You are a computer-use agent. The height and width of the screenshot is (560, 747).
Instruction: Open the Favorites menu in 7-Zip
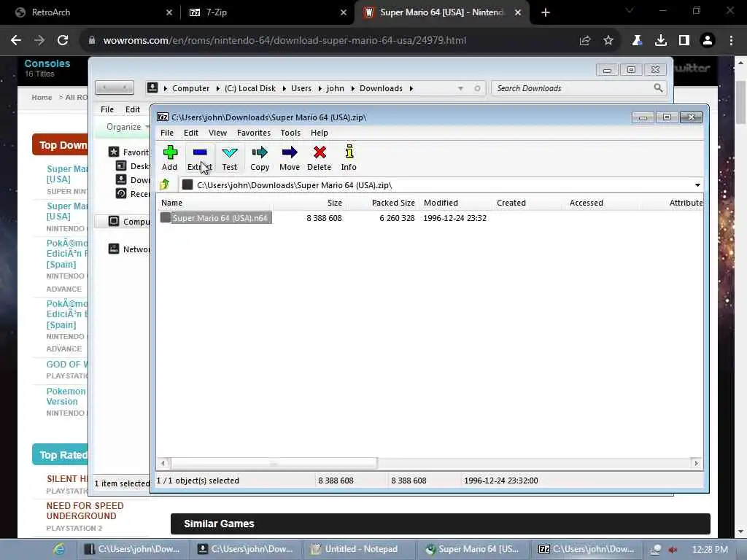point(254,133)
